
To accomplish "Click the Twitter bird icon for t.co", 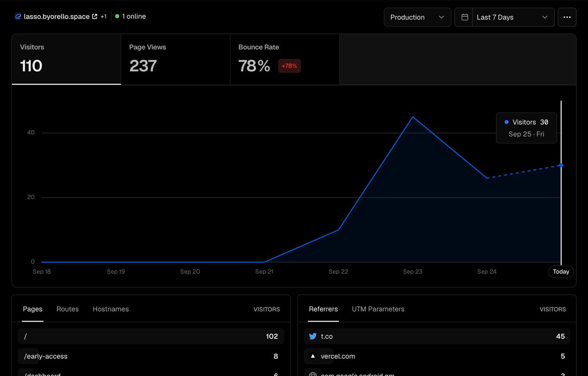I will click(x=313, y=336).
